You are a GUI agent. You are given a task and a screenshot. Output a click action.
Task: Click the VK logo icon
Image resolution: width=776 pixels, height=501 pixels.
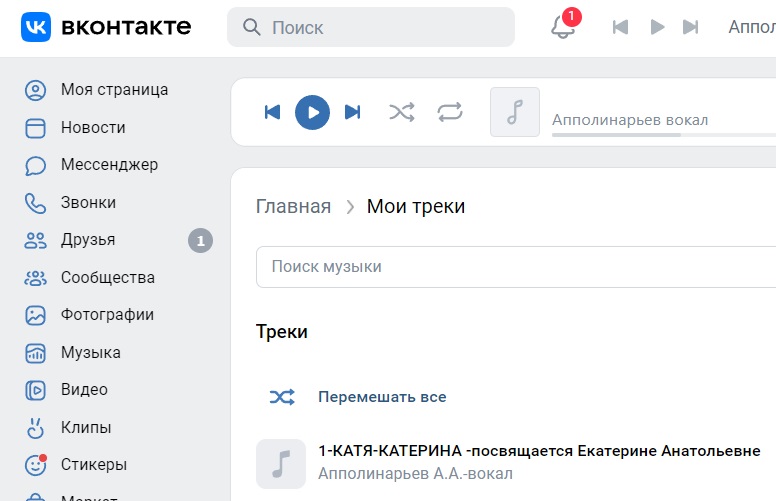36,27
